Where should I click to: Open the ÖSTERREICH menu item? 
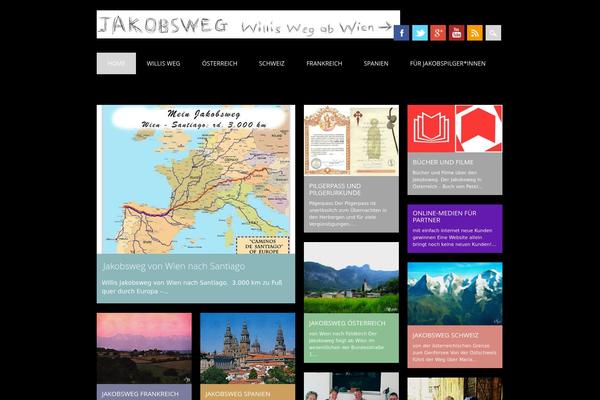pos(220,64)
